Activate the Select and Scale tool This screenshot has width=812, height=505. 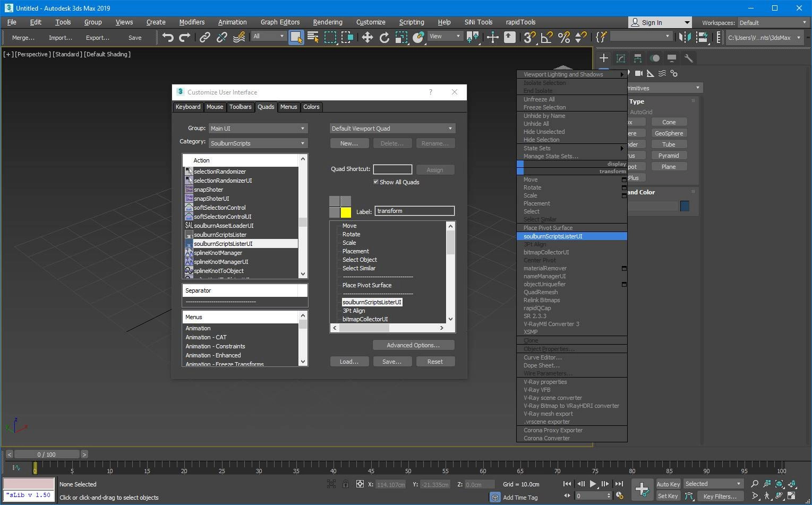click(x=401, y=37)
